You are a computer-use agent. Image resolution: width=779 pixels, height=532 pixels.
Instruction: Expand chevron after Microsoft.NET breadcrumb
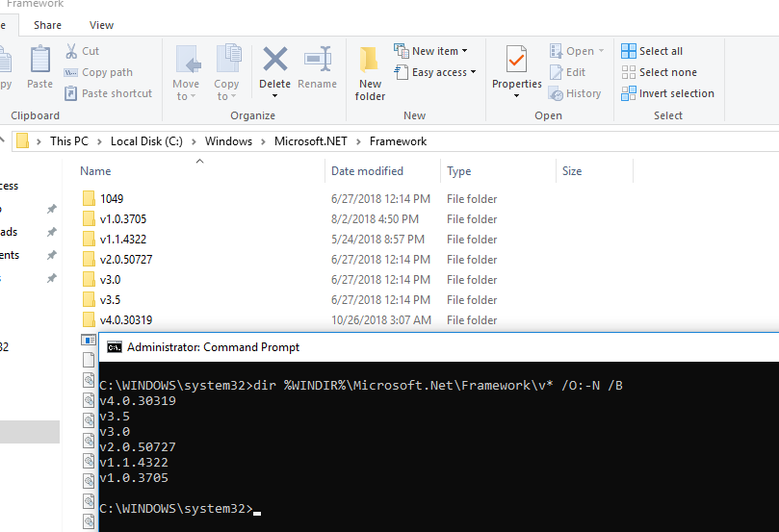[x=358, y=142]
